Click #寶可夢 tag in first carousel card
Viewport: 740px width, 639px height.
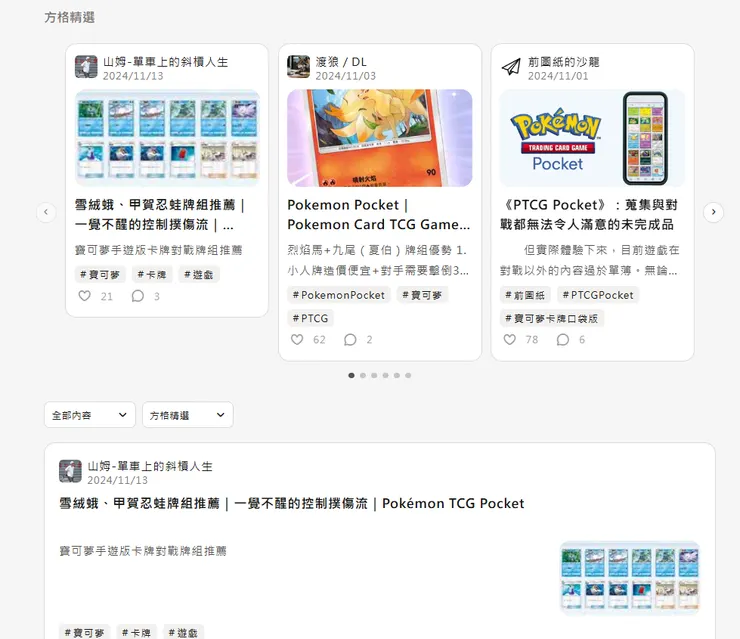100,274
